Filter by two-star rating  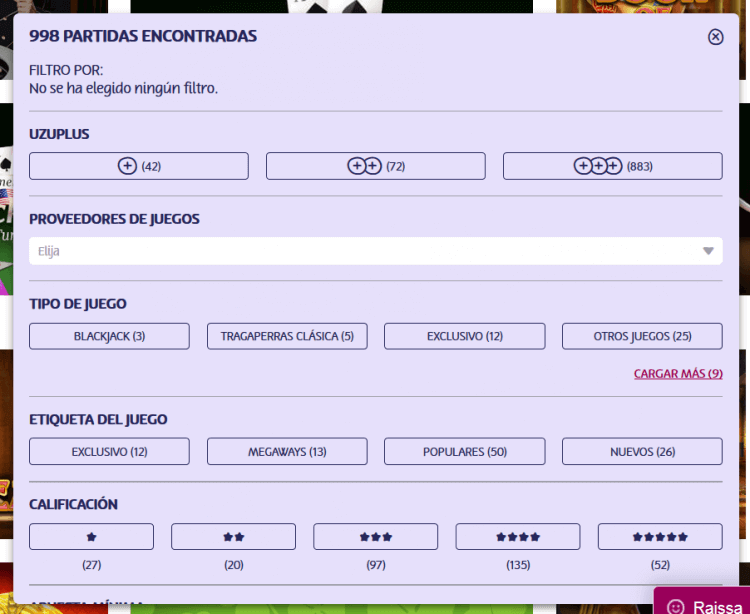233,537
